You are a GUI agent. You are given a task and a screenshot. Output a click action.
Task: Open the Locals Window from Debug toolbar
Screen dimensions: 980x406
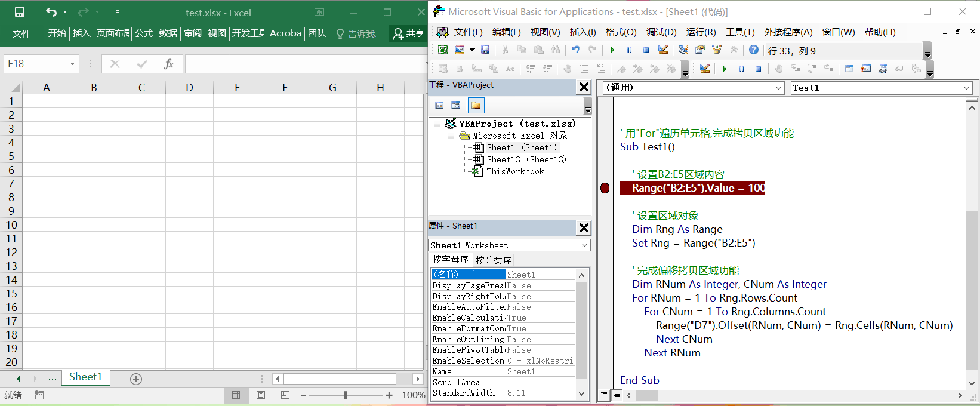849,69
